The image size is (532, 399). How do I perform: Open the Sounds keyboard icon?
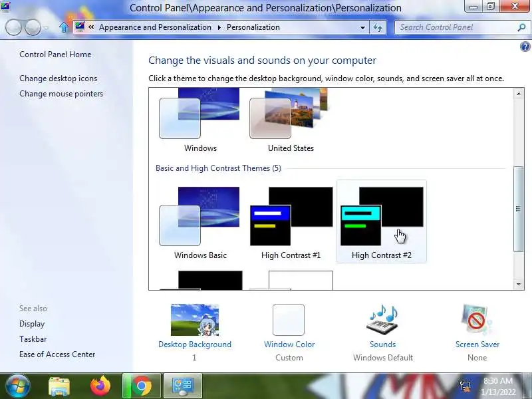coord(382,320)
